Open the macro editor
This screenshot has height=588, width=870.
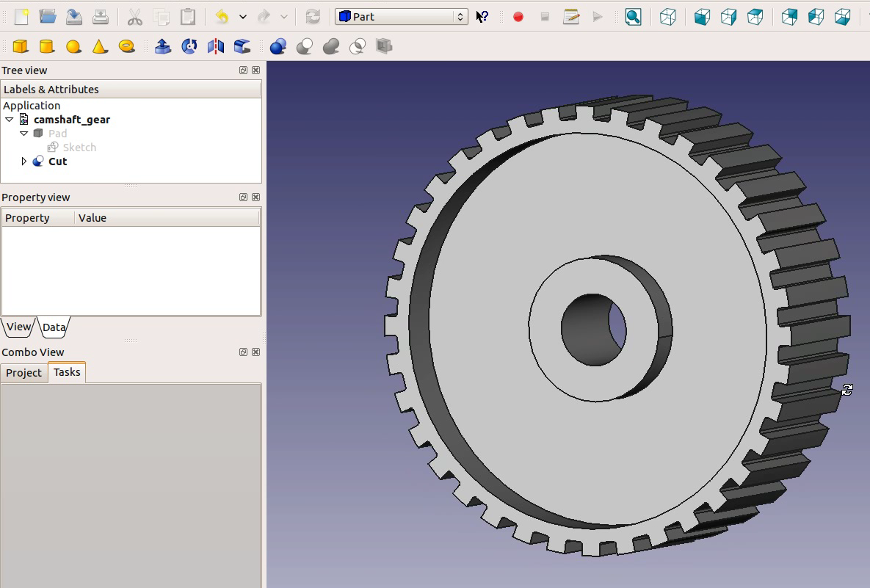coord(571,16)
